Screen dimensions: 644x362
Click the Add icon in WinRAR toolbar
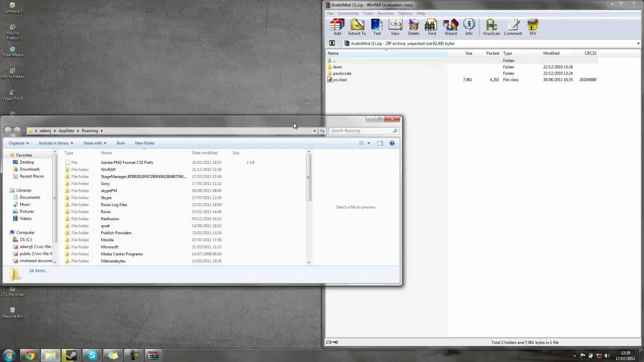pos(337,27)
